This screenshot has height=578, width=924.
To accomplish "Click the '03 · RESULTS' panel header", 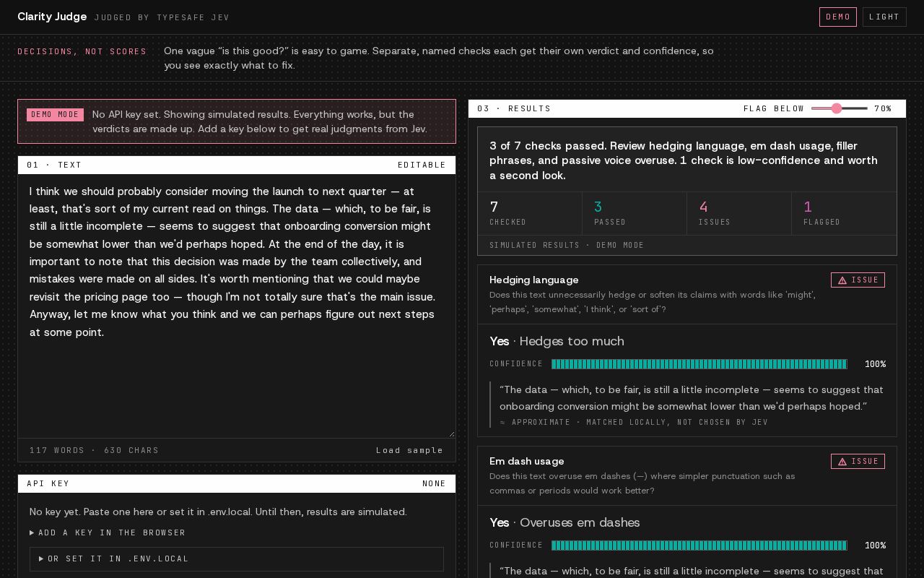I will [x=514, y=108].
